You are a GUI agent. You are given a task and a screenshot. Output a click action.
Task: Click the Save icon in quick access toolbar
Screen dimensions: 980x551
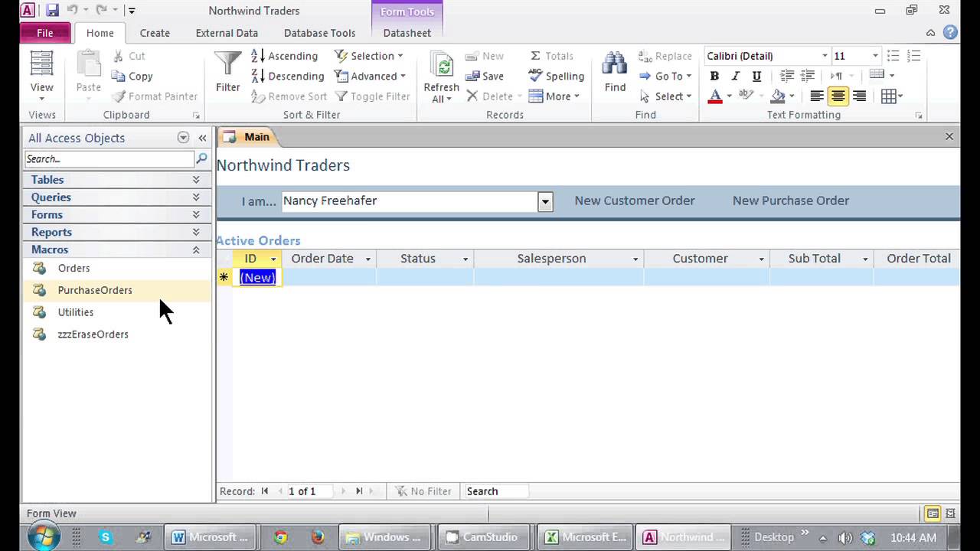click(x=52, y=11)
